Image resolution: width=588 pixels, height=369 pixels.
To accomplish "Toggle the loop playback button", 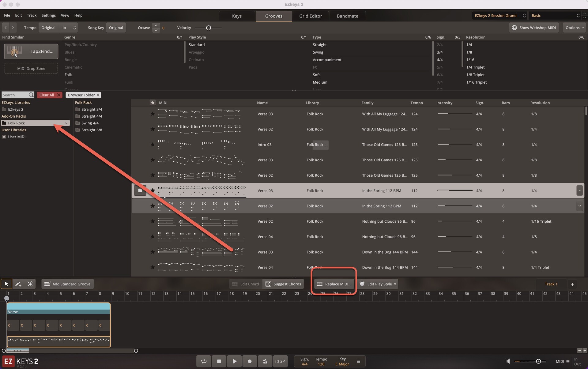I will point(204,361).
